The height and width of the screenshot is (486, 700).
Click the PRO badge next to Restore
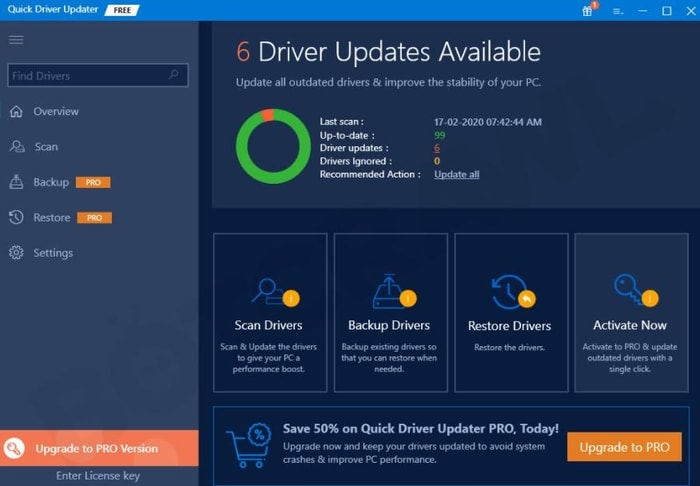coord(94,218)
